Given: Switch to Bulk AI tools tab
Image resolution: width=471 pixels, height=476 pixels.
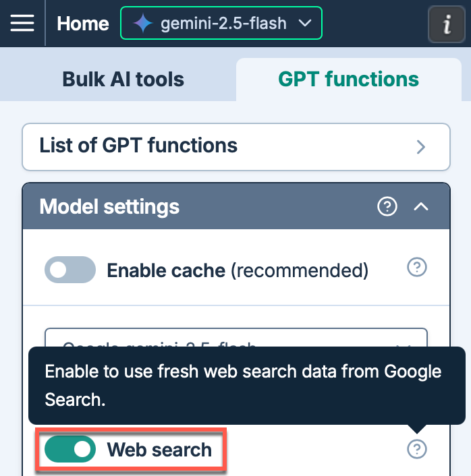Looking at the screenshot, I should click(x=123, y=80).
